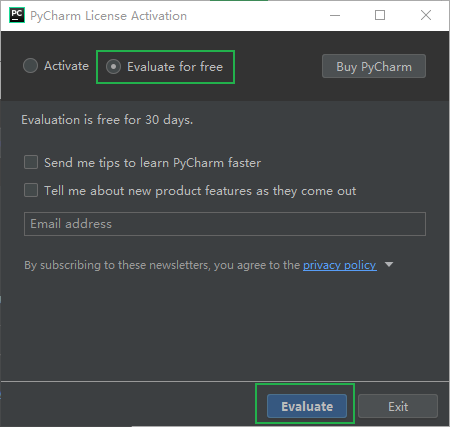Viewport: 450px width, 427px height.
Task: Check Tell me about new product features
Action: pos(31,190)
